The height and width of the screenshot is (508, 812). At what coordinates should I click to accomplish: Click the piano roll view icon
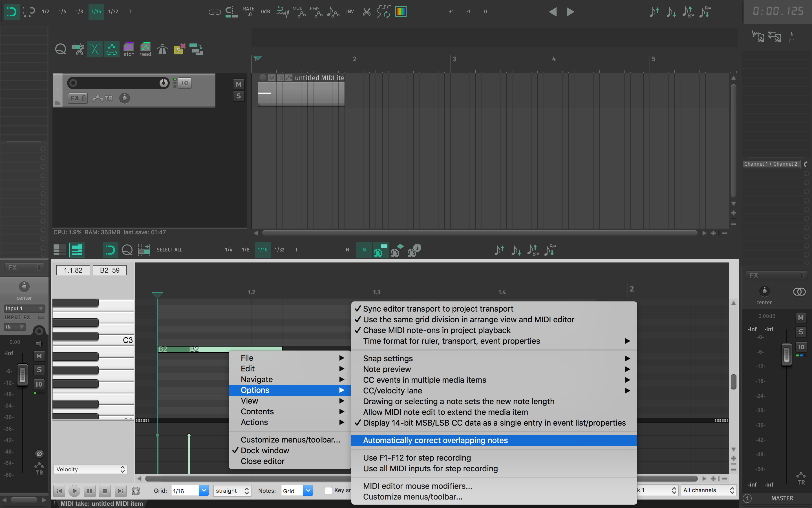[x=77, y=250]
